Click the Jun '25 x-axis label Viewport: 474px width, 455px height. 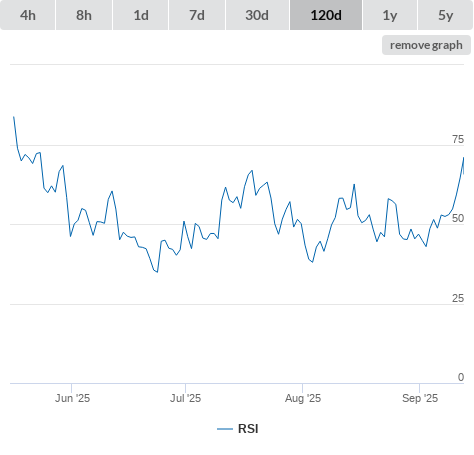(x=72, y=398)
